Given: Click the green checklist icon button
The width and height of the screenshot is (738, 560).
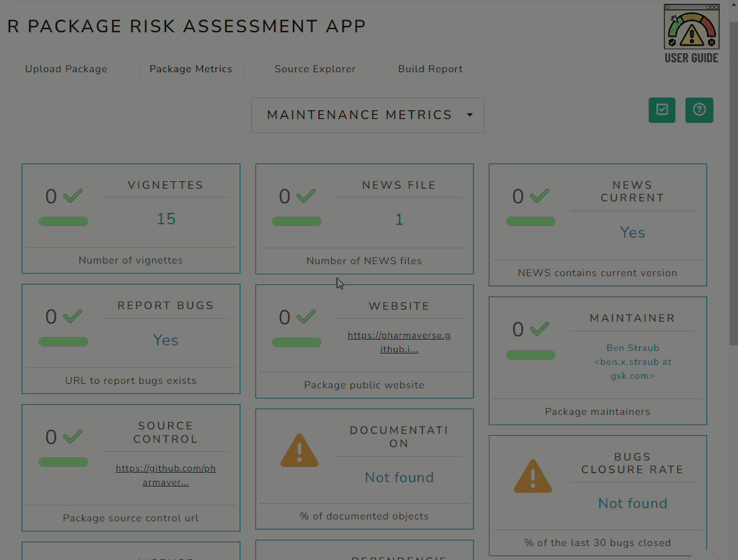Looking at the screenshot, I should pyautogui.click(x=662, y=110).
